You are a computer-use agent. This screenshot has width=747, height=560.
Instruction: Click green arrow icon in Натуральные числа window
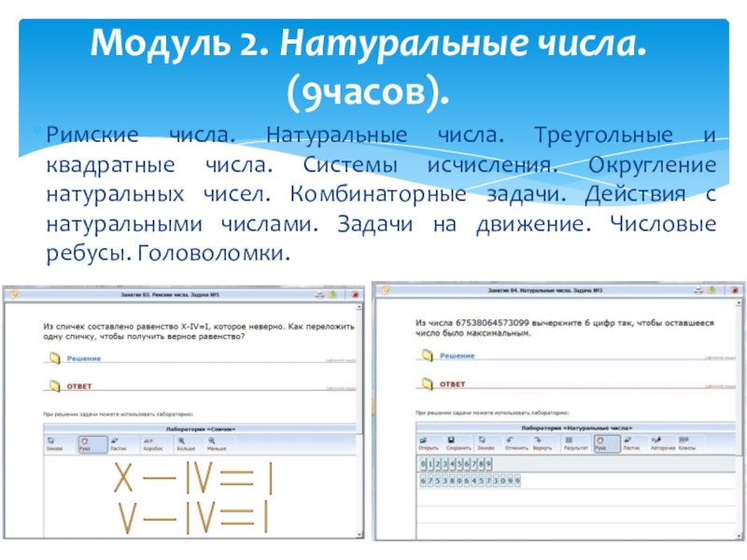(x=712, y=290)
